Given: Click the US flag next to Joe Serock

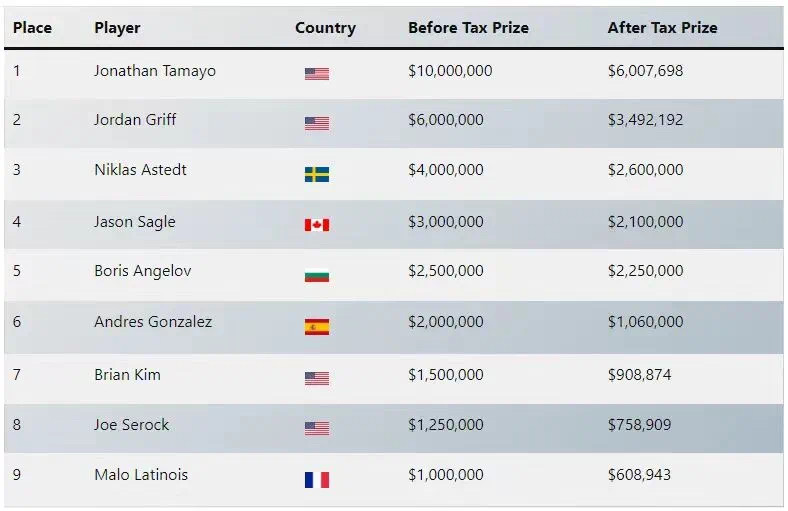Looking at the screenshot, I should coord(316,428).
